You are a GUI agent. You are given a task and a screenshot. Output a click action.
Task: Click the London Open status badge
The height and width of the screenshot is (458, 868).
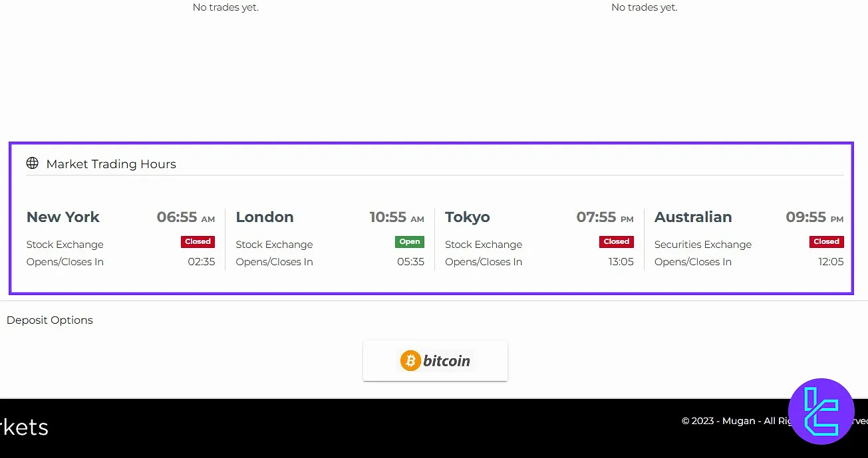[410, 242]
